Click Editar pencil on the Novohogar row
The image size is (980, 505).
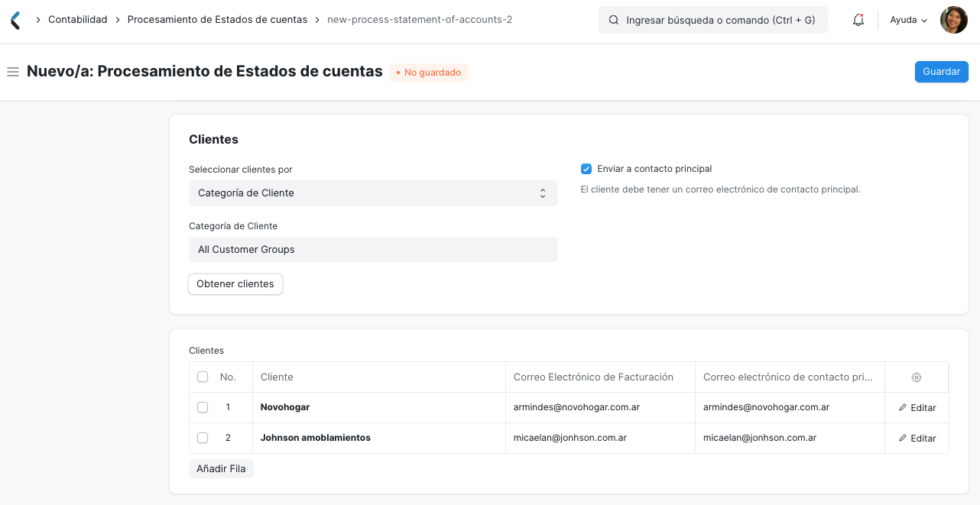pos(917,407)
